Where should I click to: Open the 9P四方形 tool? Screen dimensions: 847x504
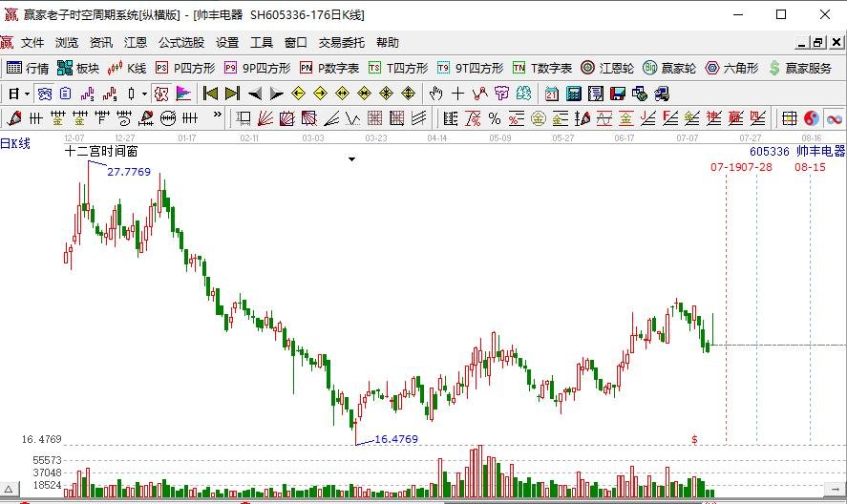click(x=257, y=68)
